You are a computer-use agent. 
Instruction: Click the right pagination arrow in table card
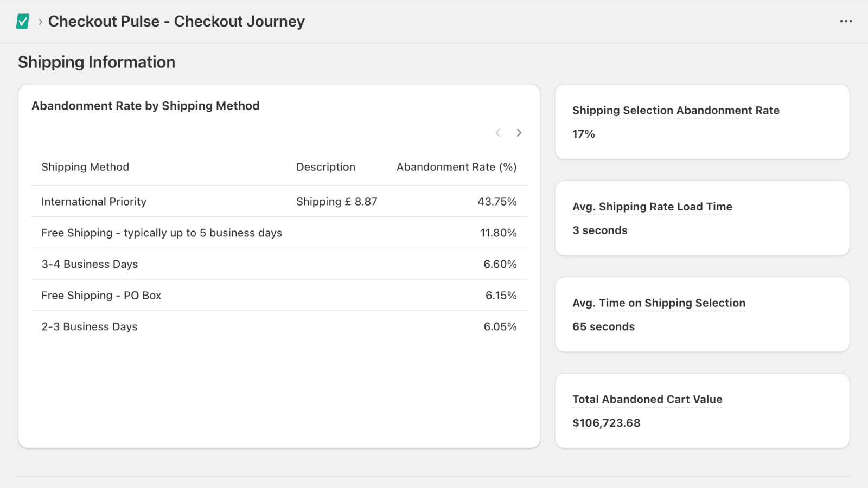coord(519,132)
